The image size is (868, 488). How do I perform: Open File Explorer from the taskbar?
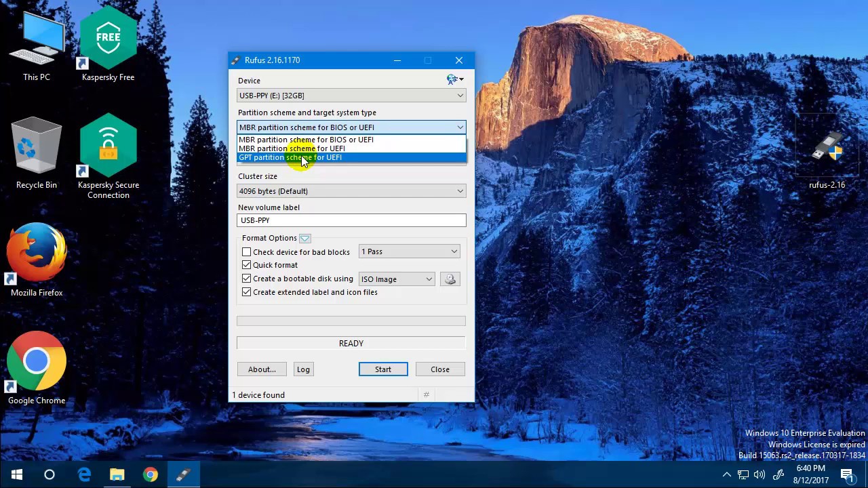point(117,475)
